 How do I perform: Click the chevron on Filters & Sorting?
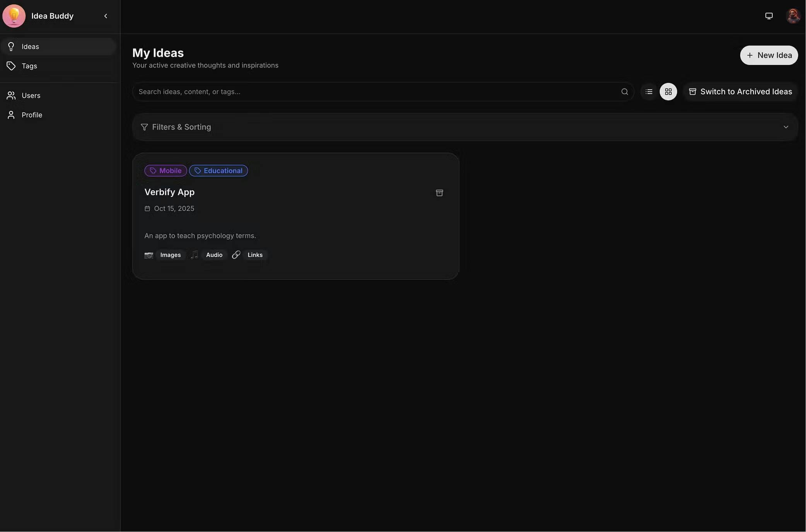click(786, 127)
